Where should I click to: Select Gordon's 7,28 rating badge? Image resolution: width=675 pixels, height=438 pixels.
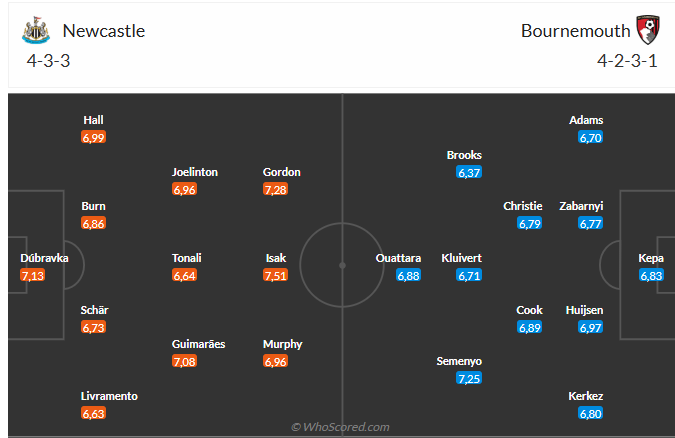click(x=276, y=189)
